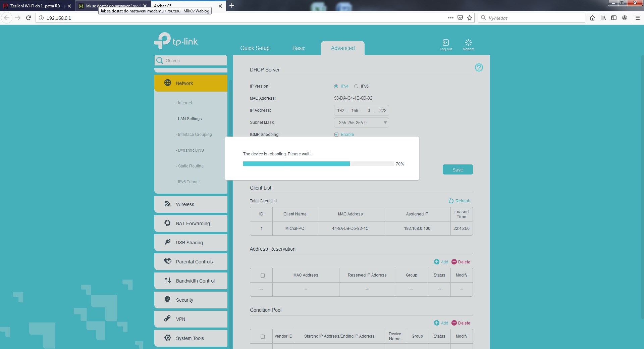Click the Reboot icon
This screenshot has width=644, height=349.
[469, 43]
